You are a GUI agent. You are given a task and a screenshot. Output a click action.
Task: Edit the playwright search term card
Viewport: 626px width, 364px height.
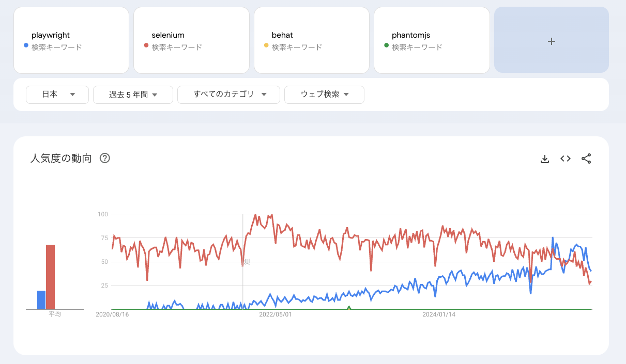click(x=71, y=40)
